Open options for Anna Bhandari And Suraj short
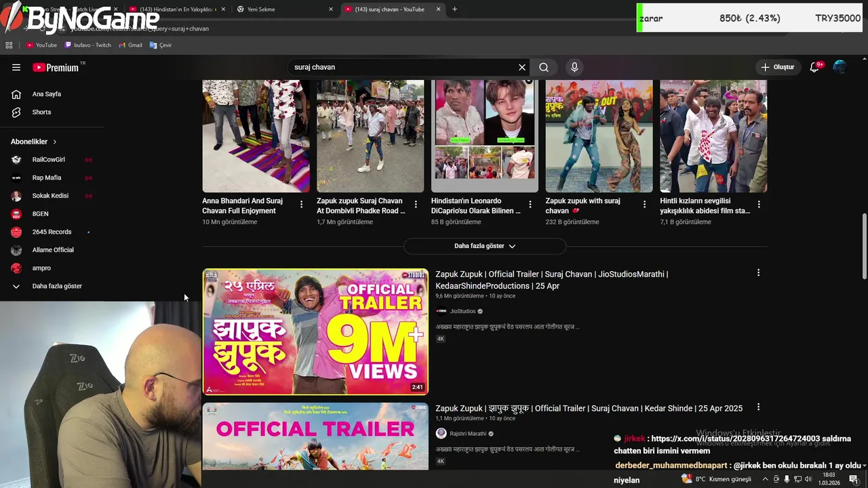868x488 pixels. [x=302, y=204]
